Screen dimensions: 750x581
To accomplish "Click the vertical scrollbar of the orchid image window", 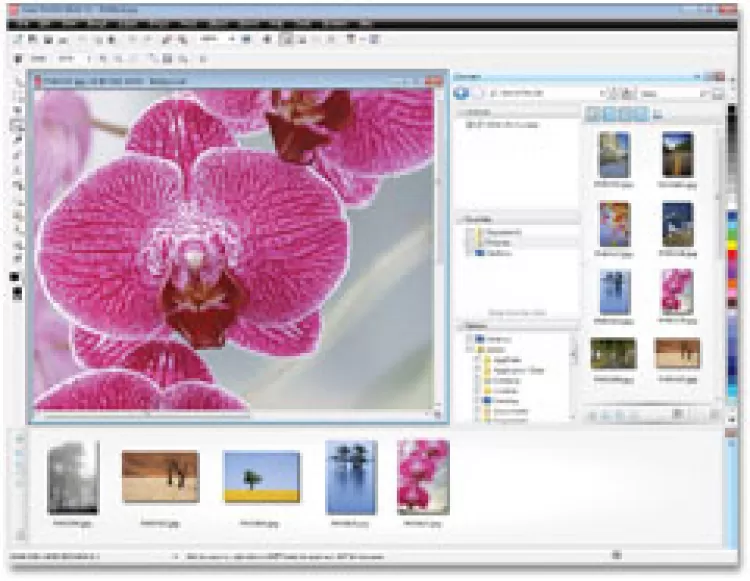I will coord(439,249).
